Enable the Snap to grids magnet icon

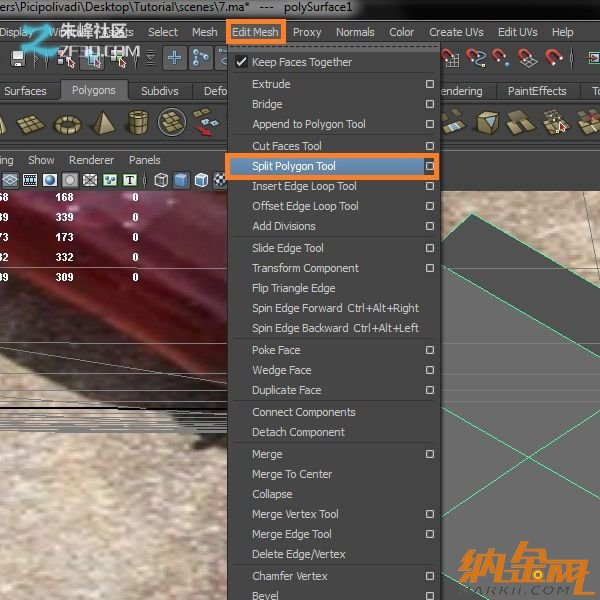tap(451, 59)
